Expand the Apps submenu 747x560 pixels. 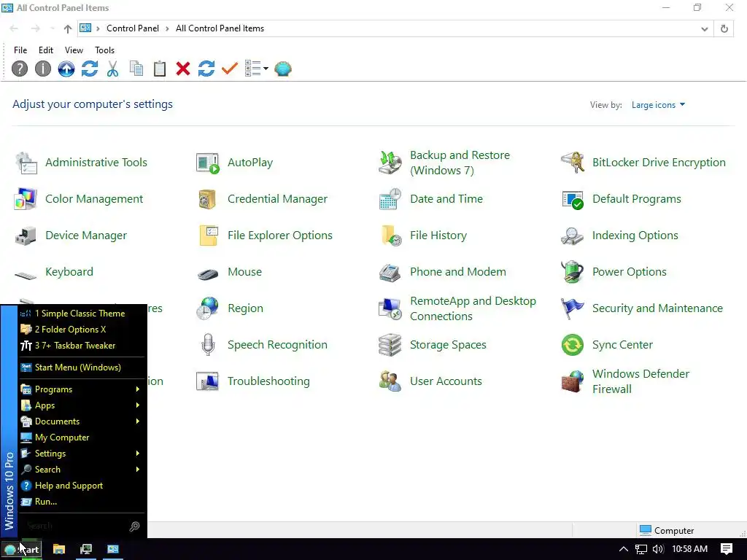(x=82, y=405)
